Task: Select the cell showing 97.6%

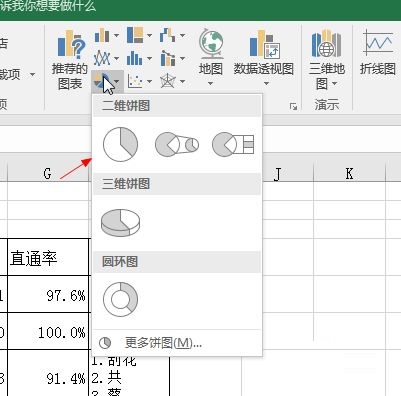Action: 48,294
